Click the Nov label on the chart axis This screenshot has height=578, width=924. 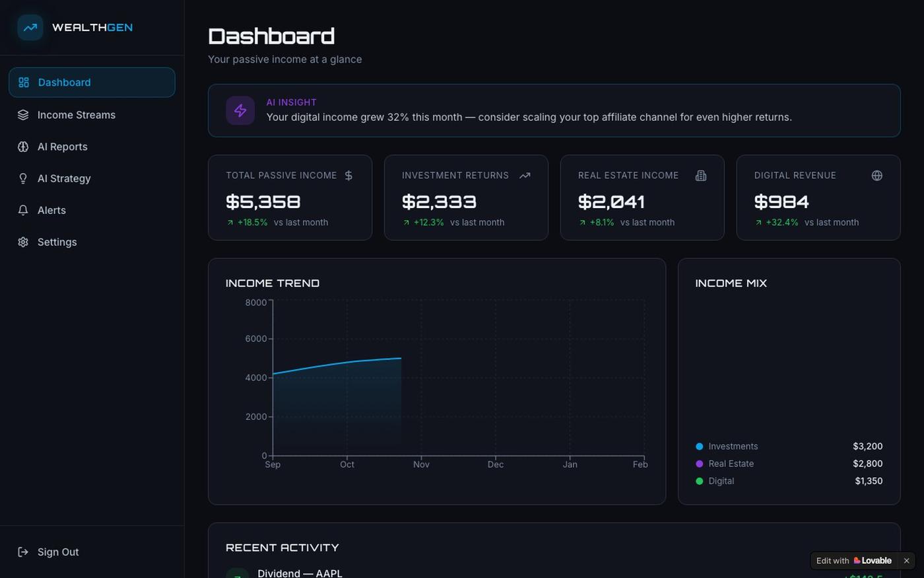421,464
